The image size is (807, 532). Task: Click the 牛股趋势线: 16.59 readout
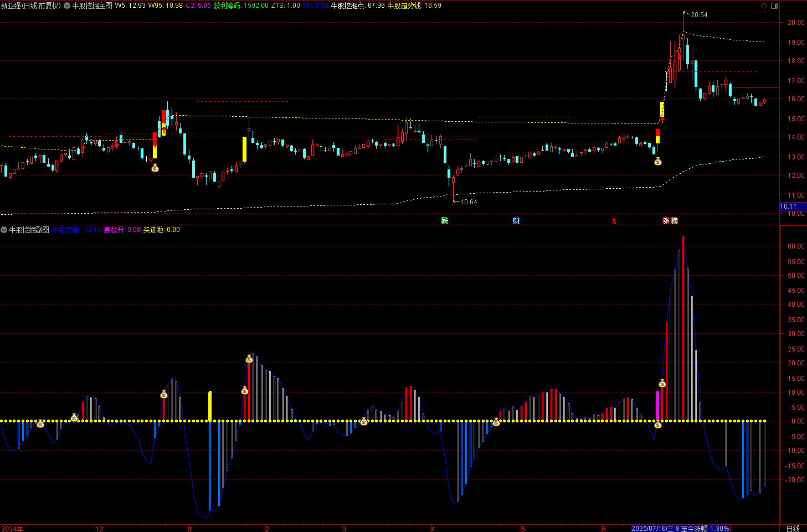tap(414, 6)
